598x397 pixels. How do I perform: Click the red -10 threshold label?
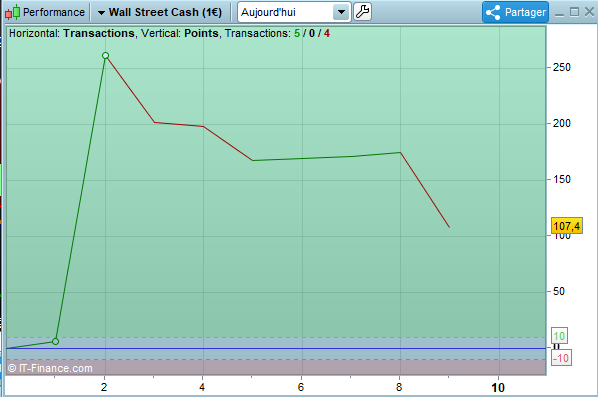pyautogui.click(x=561, y=358)
